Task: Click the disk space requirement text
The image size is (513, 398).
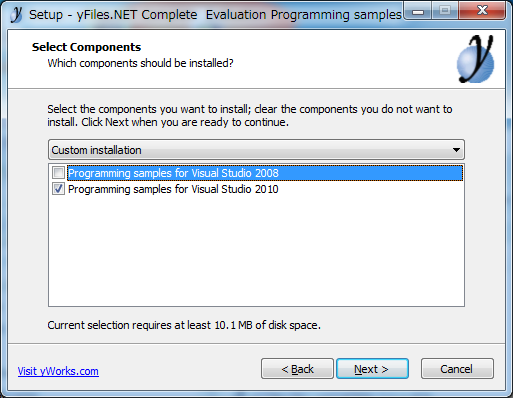Action: click(x=184, y=325)
